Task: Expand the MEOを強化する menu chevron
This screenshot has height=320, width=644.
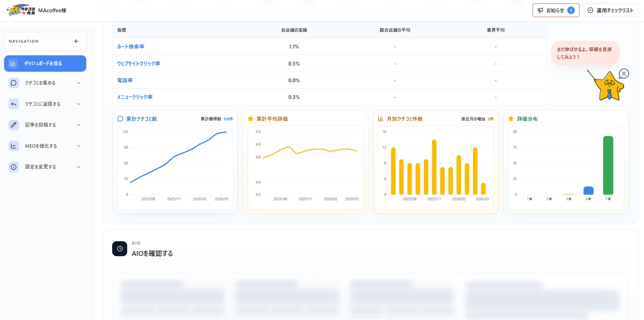Action: (x=79, y=146)
